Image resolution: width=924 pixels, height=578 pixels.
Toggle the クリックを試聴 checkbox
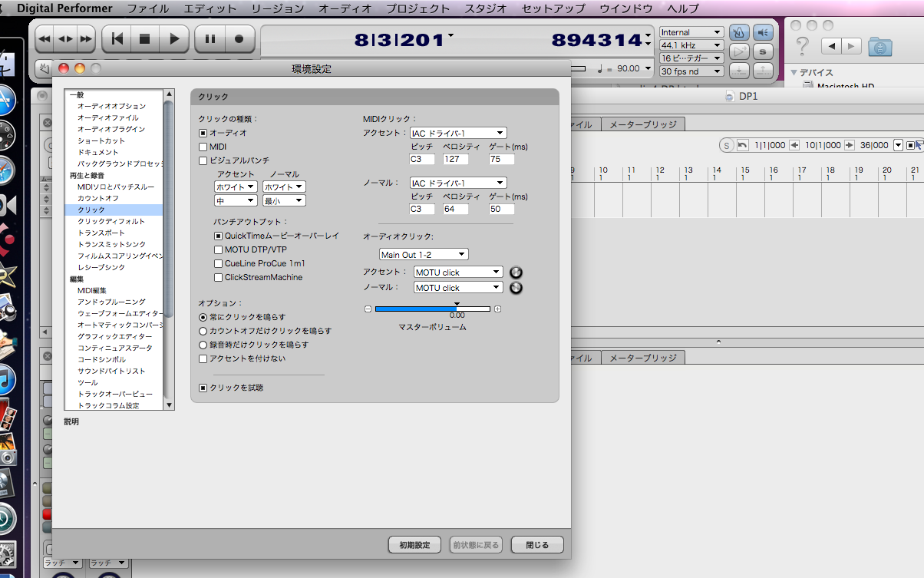click(203, 388)
